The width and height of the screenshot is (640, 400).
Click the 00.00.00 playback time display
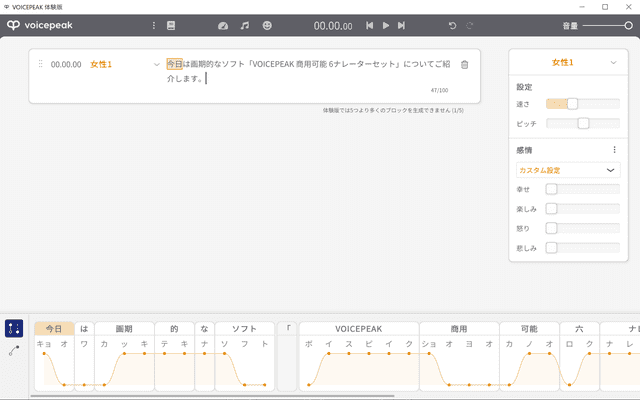coord(333,26)
